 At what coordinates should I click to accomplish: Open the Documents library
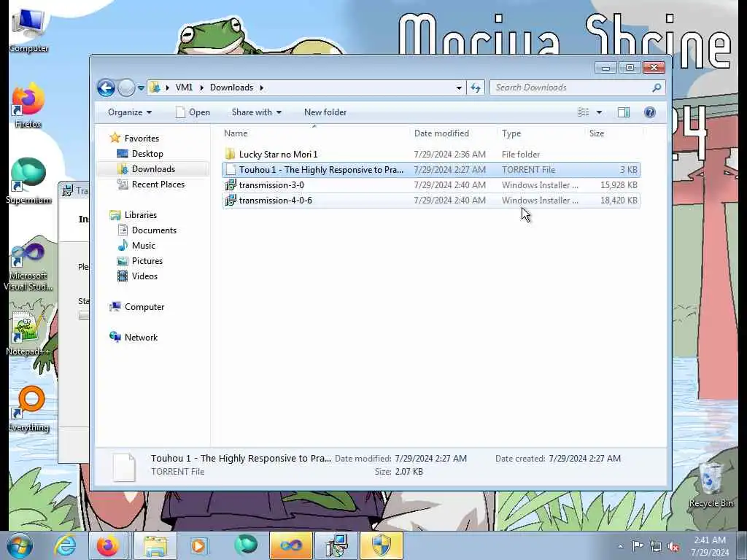[154, 230]
